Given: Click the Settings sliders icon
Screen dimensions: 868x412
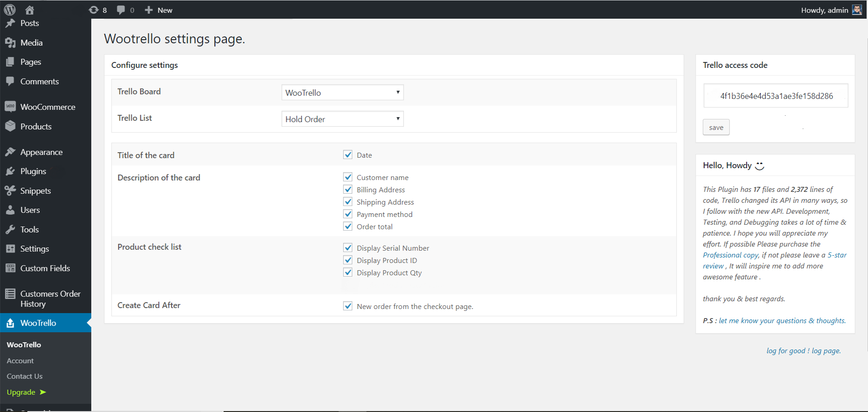Looking at the screenshot, I should 10,249.
